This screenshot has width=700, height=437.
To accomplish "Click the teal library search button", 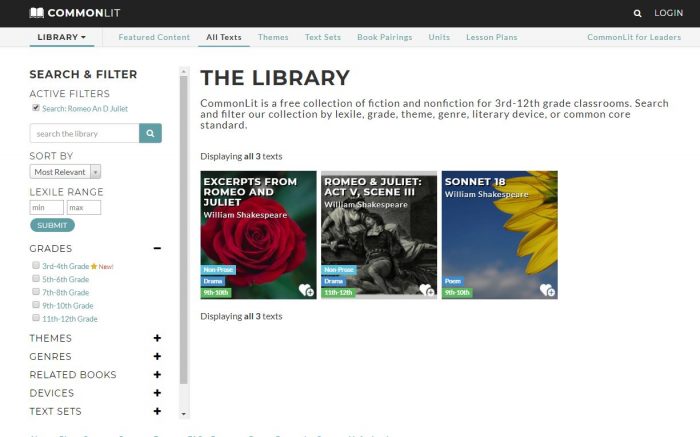I will [150, 133].
